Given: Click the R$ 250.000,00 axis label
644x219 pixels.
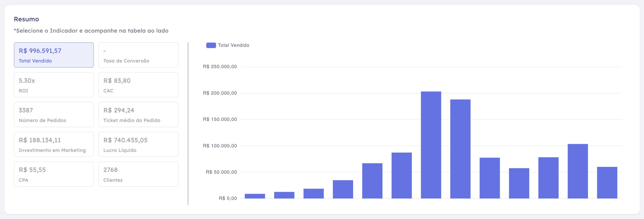Looking at the screenshot, I should (x=220, y=66).
